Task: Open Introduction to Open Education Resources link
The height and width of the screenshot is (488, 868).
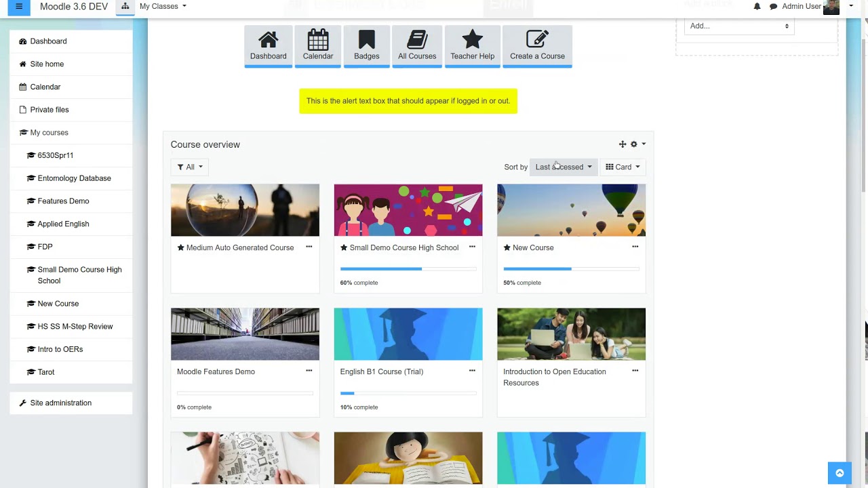Action: pos(555,377)
